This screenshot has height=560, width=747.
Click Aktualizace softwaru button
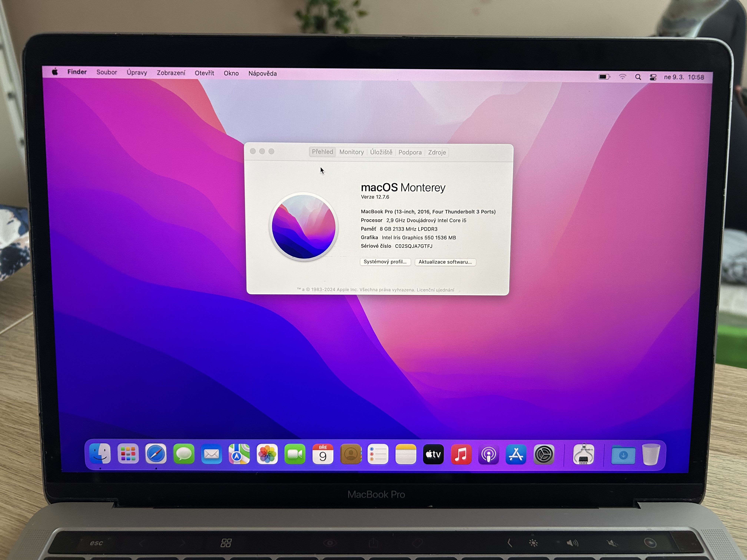coord(445,262)
